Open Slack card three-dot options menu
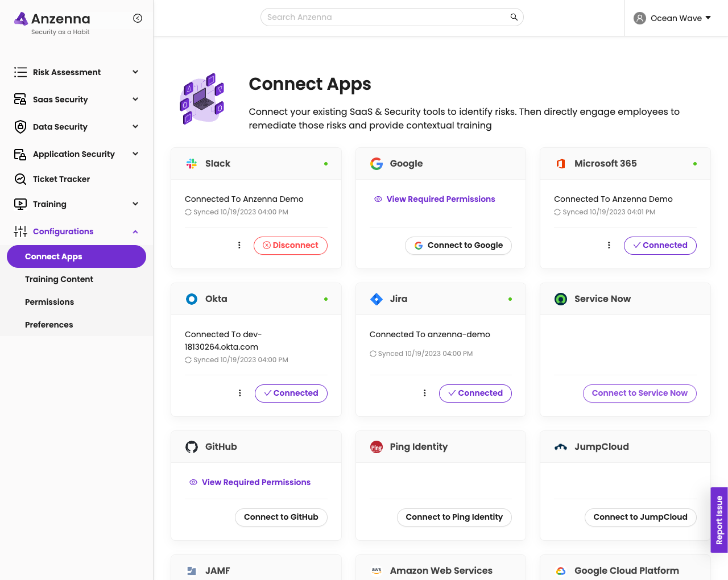Image resolution: width=728 pixels, height=580 pixels. [239, 245]
